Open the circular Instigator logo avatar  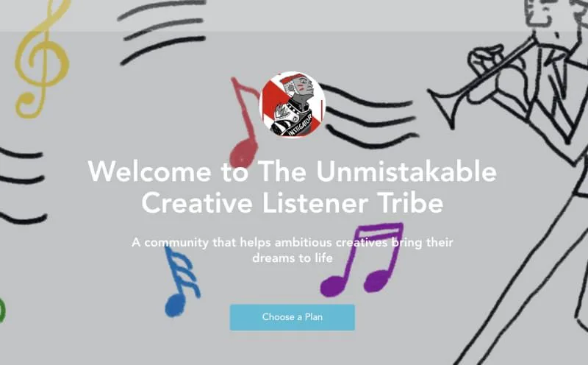pos(292,104)
